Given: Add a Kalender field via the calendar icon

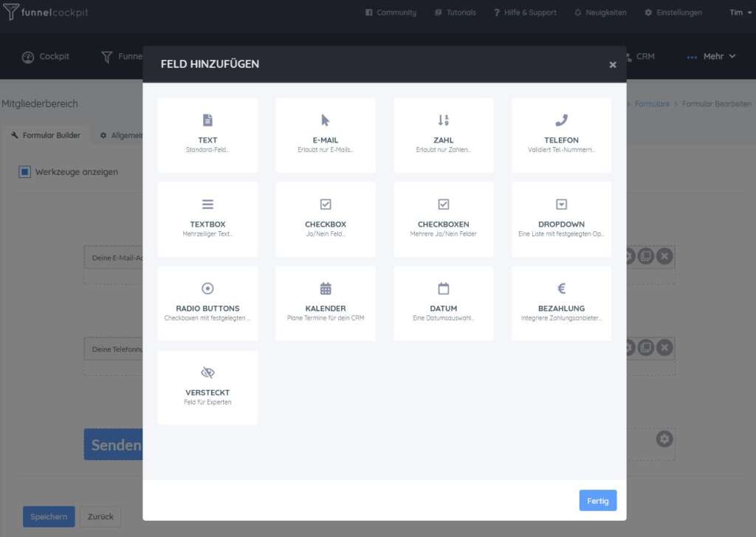Looking at the screenshot, I should point(326,289).
